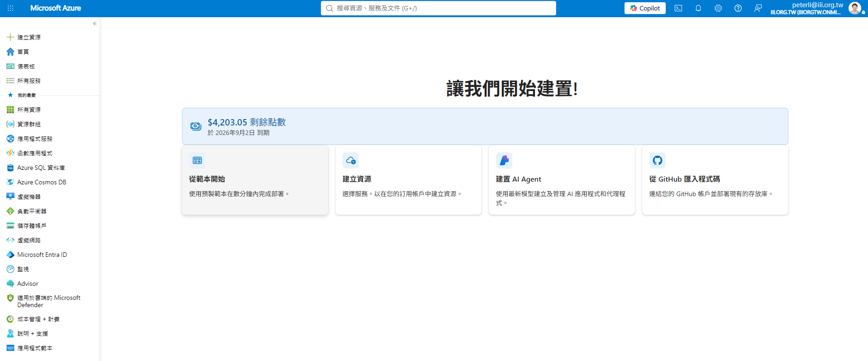
Task: Open portal settings gear
Action: point(718,8)
